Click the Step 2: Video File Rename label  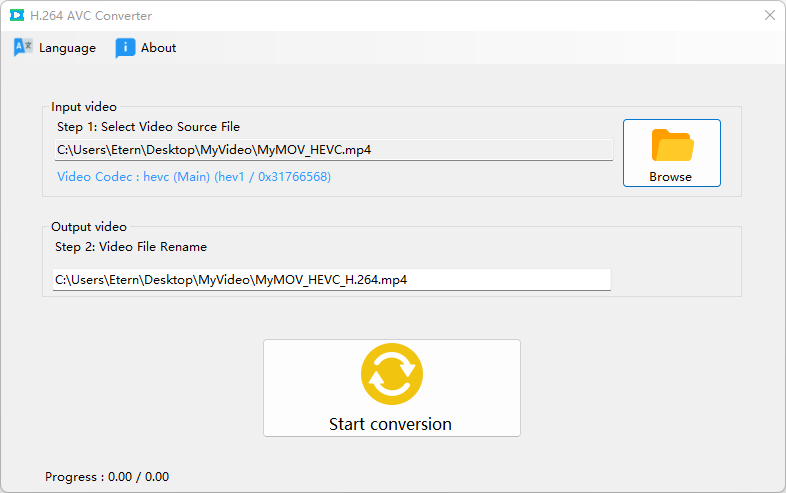[x=131, y=247]
